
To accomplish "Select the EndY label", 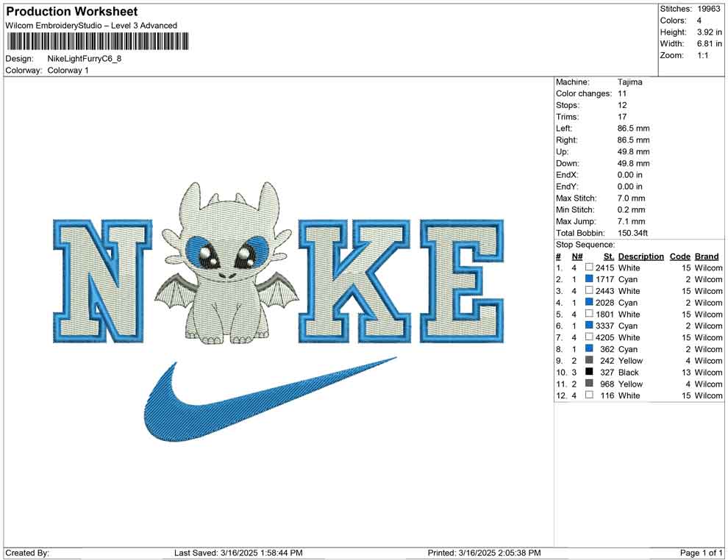I will click(566, 187).
